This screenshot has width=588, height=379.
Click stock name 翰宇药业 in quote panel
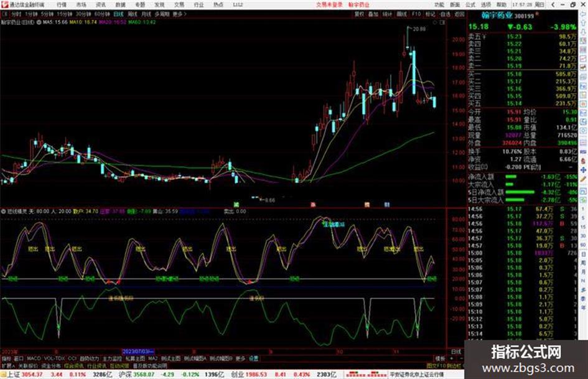pyautogui.click(x=497, y=16)
